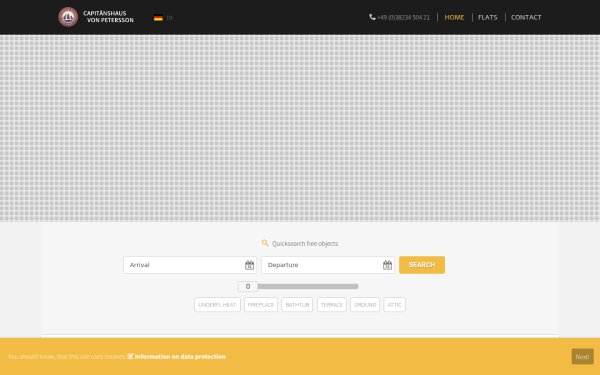
Task: Click the hero image area
Action: (x=300, y=128)
